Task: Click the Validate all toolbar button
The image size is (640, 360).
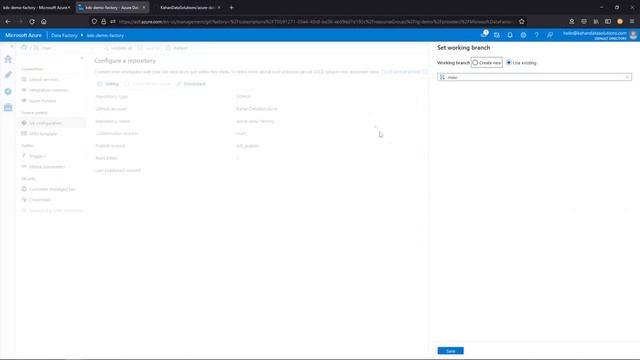Action: click(x=118, y=48)
